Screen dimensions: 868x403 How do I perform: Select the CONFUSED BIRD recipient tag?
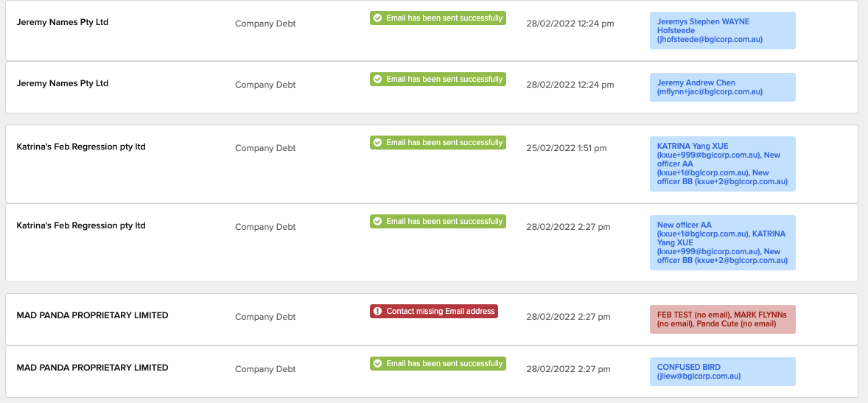pyautogui.click(x=721, y=371)
